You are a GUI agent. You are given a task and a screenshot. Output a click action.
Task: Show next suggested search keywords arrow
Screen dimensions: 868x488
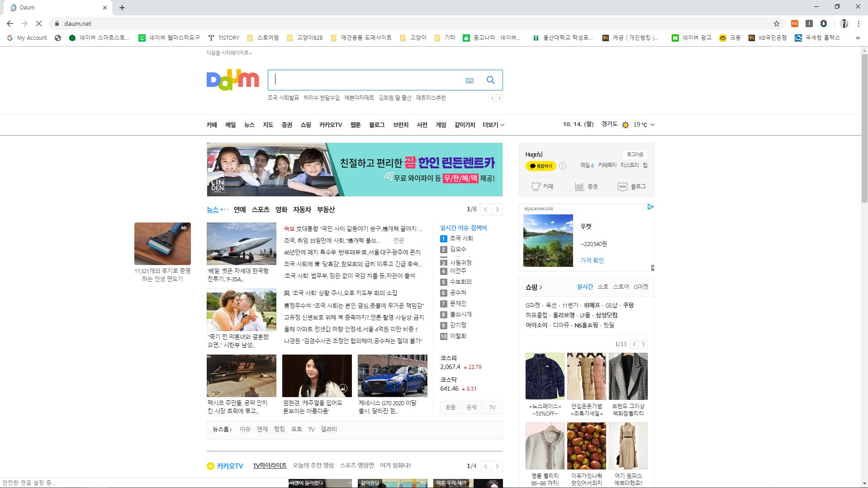pyautogui.click(x=499, y=98)
